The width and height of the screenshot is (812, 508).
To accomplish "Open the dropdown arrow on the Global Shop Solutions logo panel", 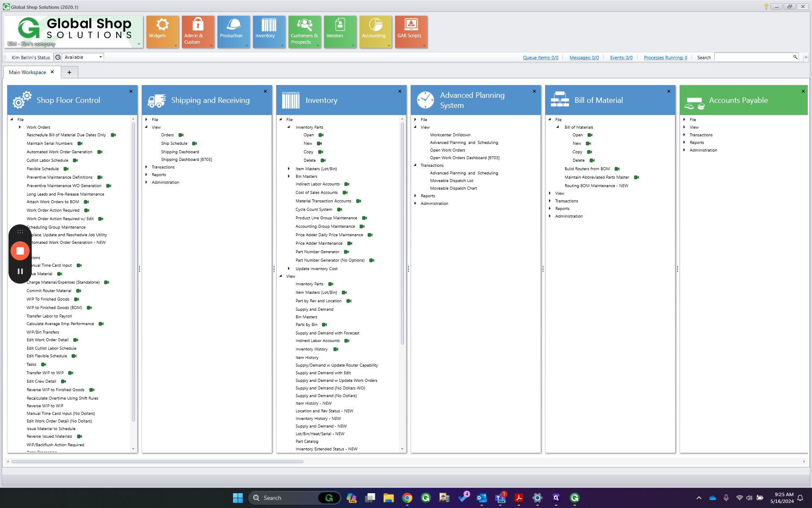I will pos(139,44).
